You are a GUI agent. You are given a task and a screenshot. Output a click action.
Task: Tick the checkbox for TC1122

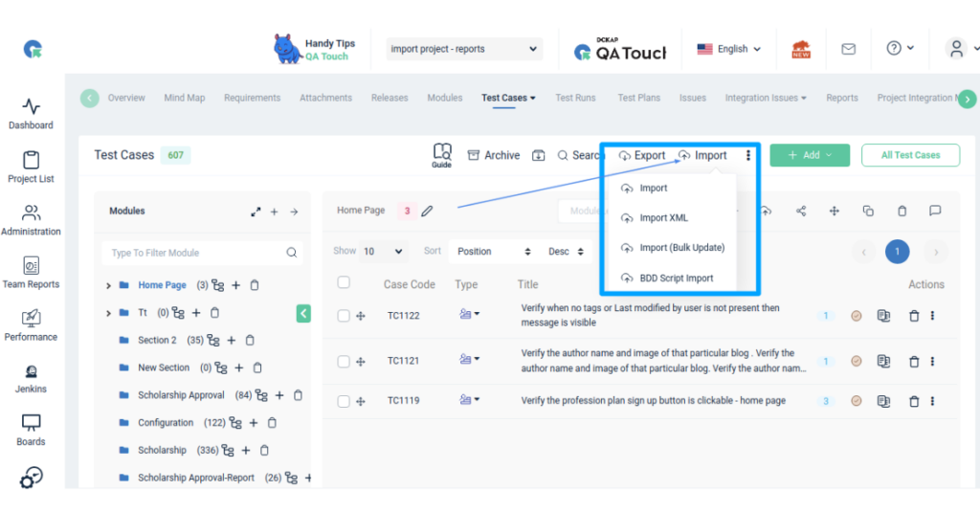(x=344, y=316)
